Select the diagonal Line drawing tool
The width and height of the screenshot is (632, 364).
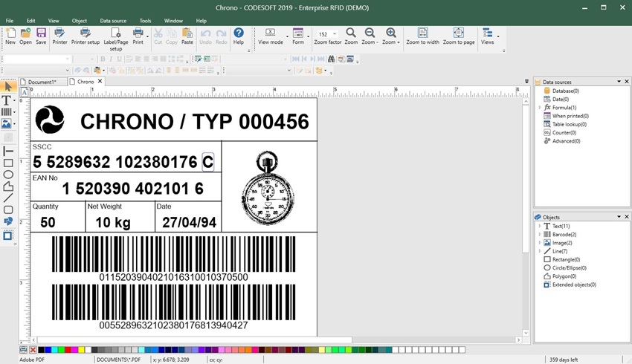pyautogui.click(x=8, y=198)
